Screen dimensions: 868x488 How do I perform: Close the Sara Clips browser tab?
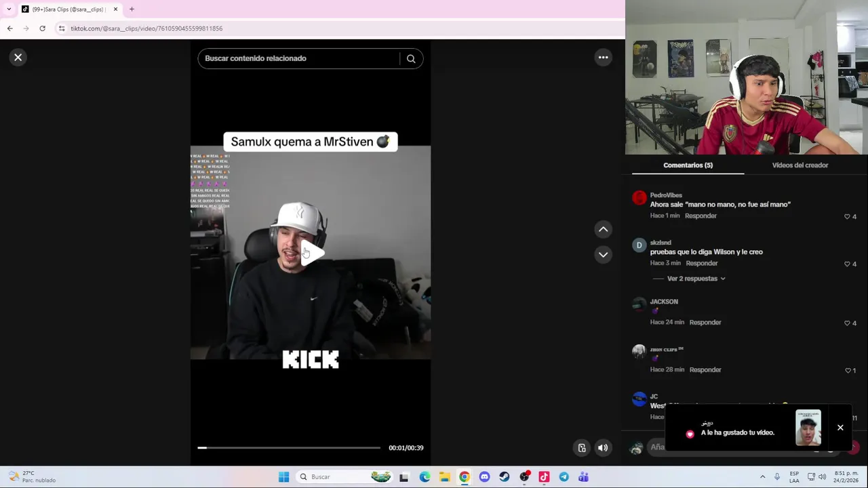(115, 9)
